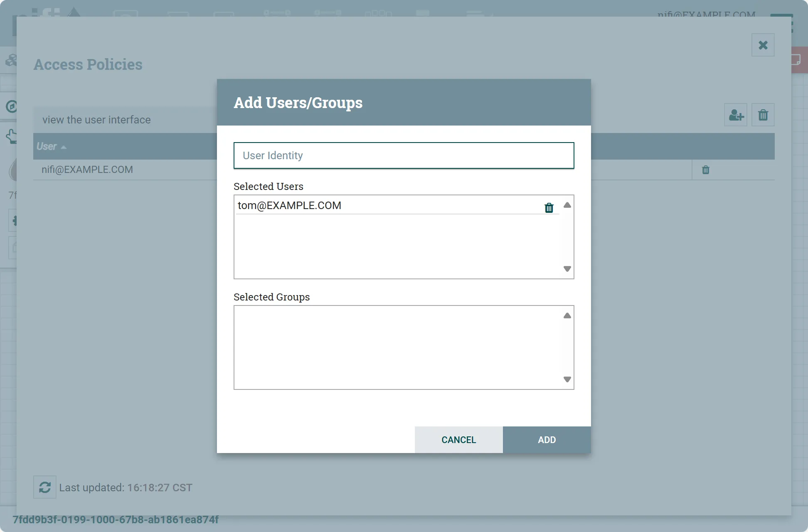
Task: Remove tom@EXAMPLE.COM from selected users
Action: pyautogui.click(x=549, y=207)
